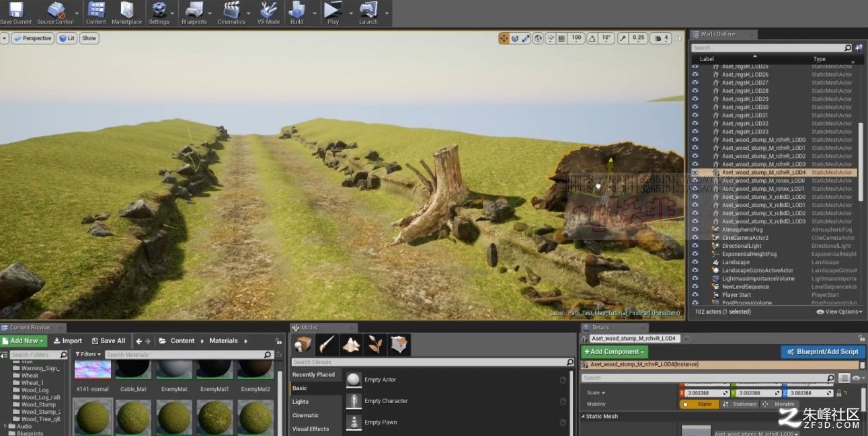Click the green Add New button

(x=24, y=341)
